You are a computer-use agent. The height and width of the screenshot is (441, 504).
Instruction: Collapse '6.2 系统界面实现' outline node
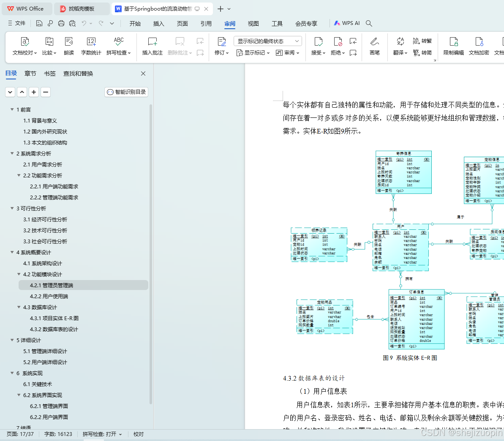click(19, 395)
